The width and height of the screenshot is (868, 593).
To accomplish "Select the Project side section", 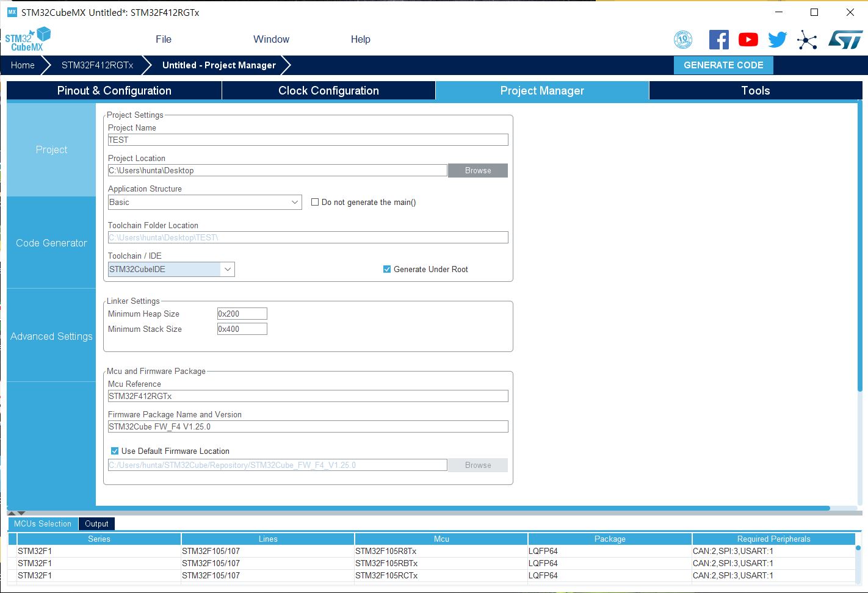I will point(51,149).
